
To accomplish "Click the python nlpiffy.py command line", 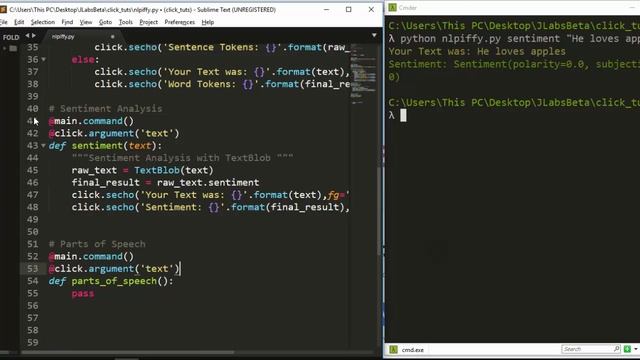I will click(x=514, y=39).
